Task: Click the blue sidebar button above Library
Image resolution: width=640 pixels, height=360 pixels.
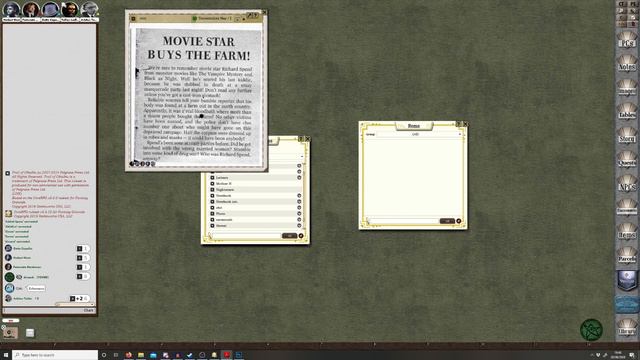Action: [x=627, y=304]
